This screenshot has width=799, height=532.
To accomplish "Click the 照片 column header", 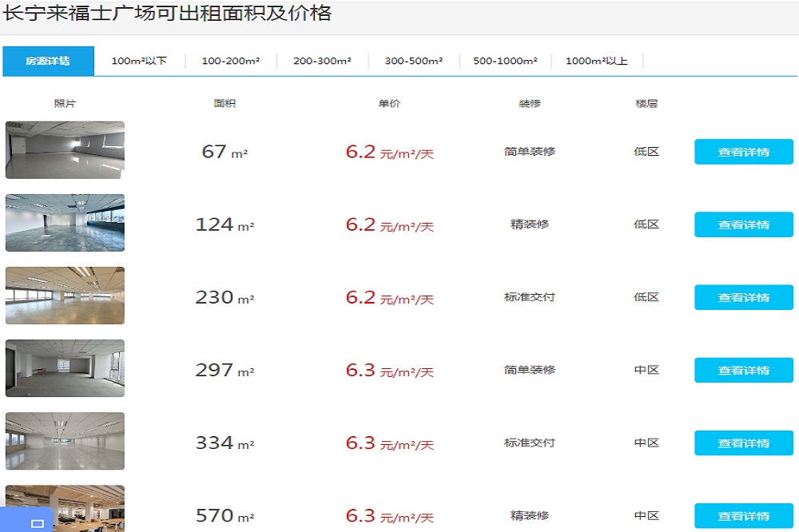I will tap(65, 104).
